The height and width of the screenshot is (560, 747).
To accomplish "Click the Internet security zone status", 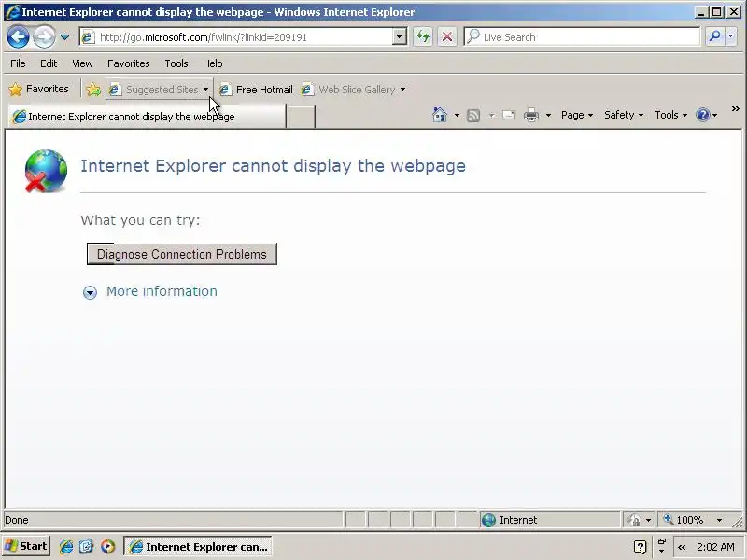I will 550,520.
